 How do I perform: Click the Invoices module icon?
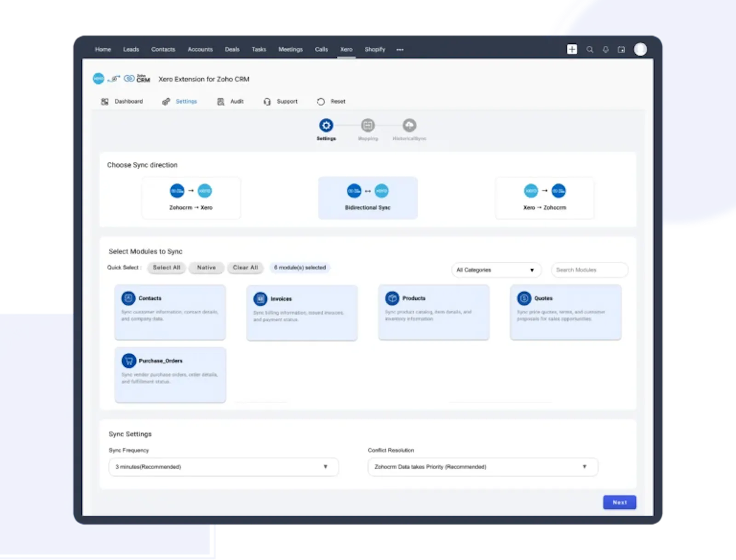[260, 299]
